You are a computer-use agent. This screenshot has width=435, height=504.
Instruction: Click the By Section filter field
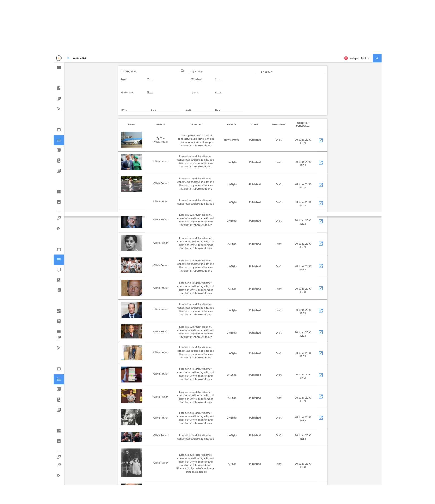pyautogui.click(x=292, y=72)
